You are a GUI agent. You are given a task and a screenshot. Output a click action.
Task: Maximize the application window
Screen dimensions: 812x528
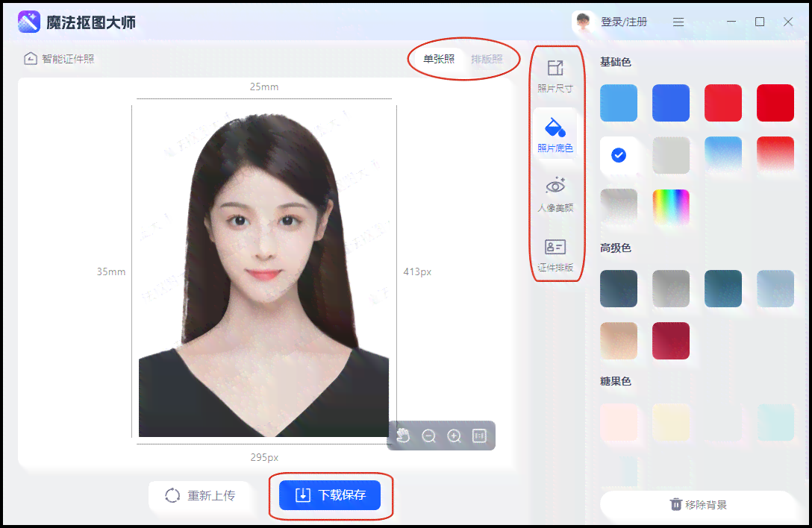click(x=760, y=22)
